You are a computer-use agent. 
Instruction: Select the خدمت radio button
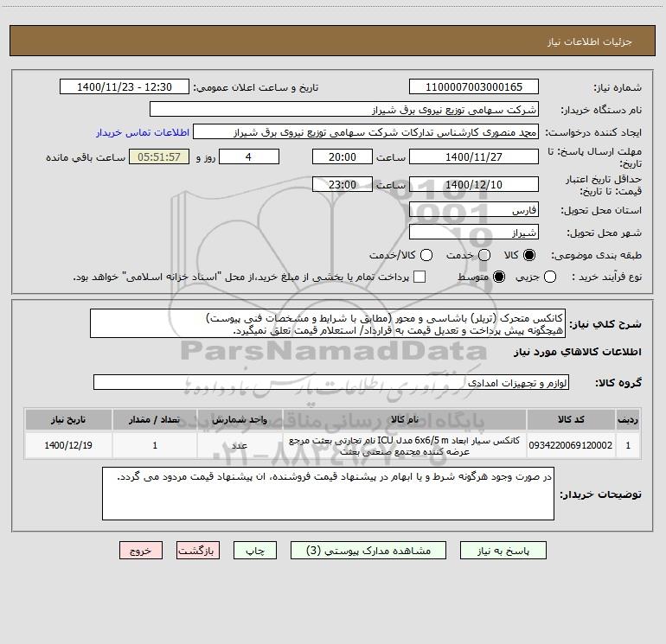pyautogui.click(x=484, y=255)
